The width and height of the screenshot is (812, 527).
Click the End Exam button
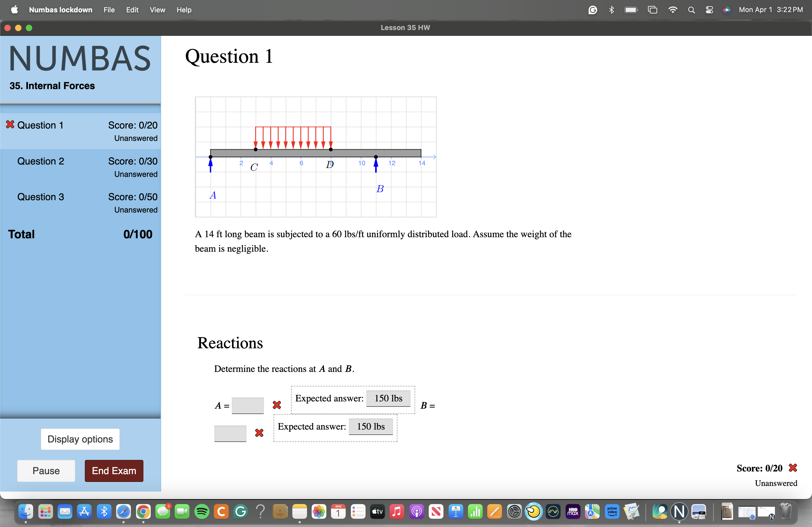[x=114, y=471]
